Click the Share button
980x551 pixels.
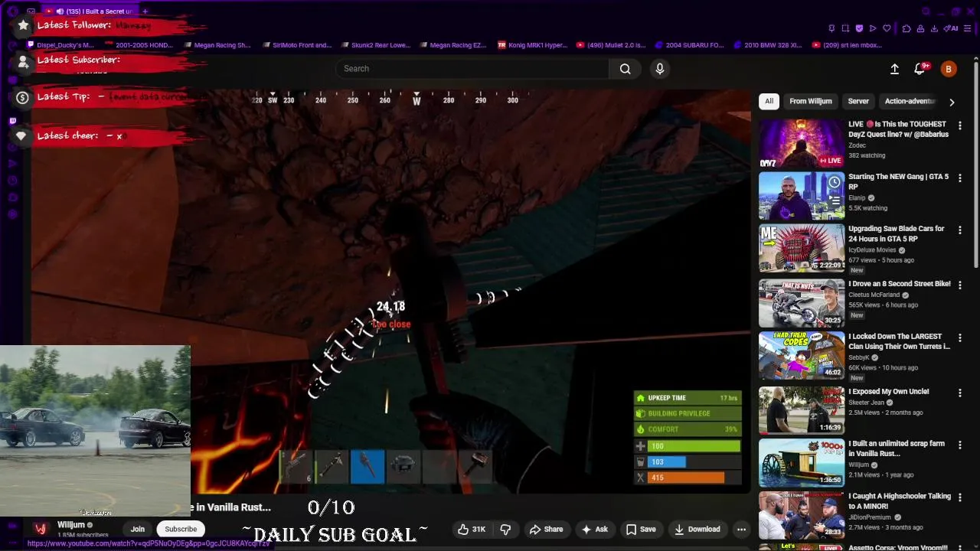pos(546,529)
